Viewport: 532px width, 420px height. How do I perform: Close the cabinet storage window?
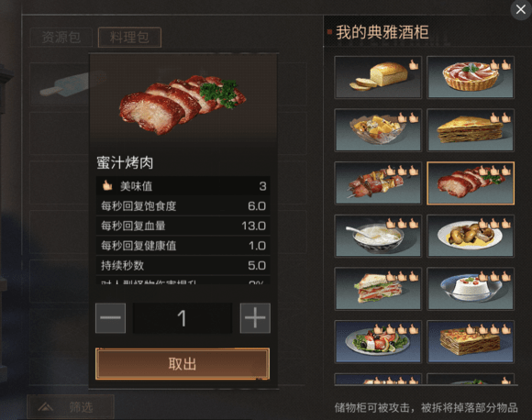pos(521,9)
